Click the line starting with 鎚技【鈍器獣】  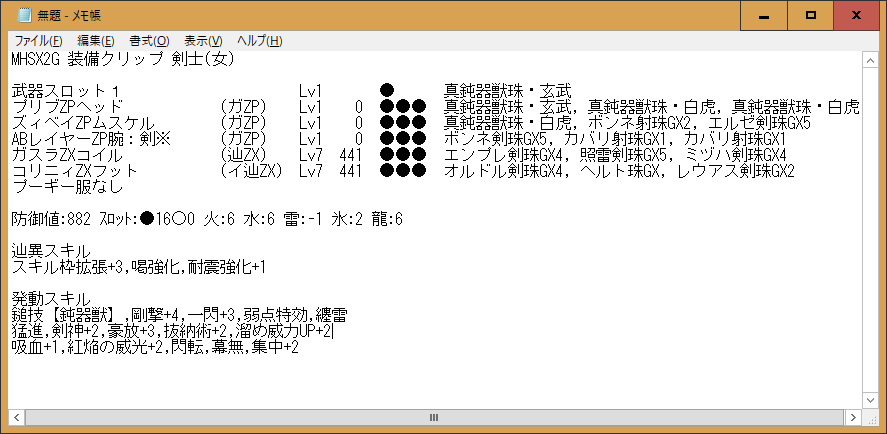(179, 315)
